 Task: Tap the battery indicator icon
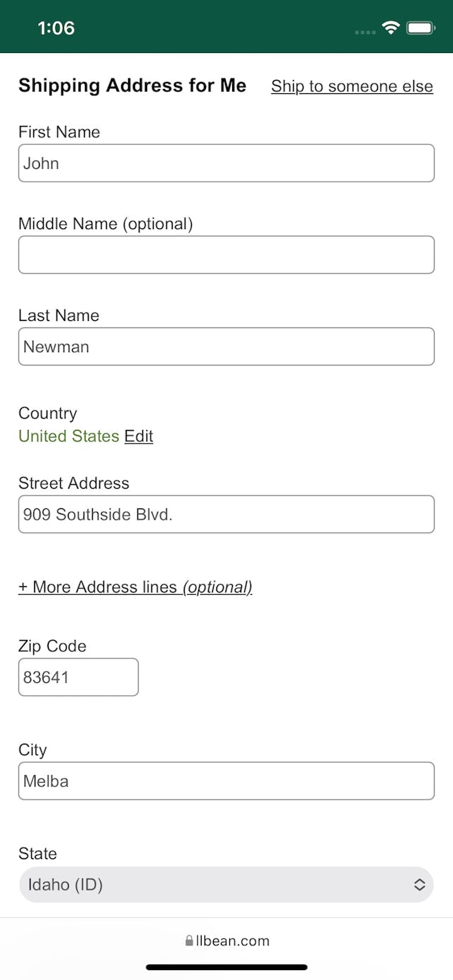pyautogui.click(x=420, y=28)
